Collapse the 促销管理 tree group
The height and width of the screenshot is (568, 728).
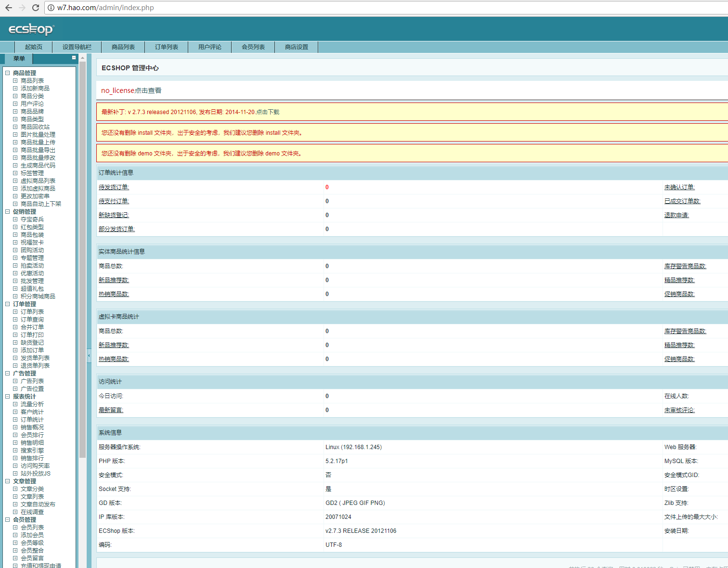coord(8,212)
